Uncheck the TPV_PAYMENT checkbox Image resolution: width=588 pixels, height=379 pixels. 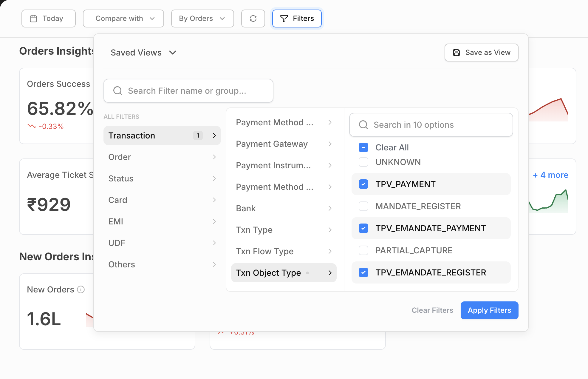[363, 184]
